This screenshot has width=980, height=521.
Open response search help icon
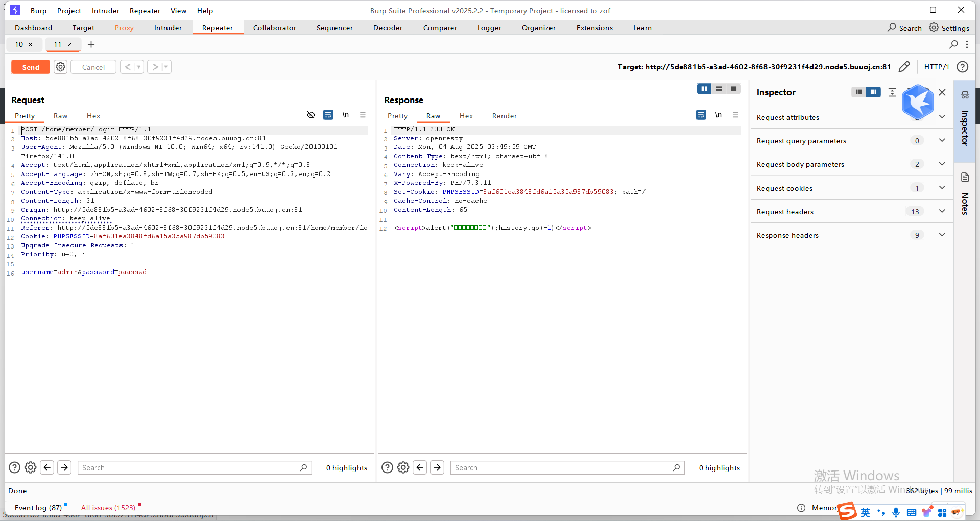388,467
